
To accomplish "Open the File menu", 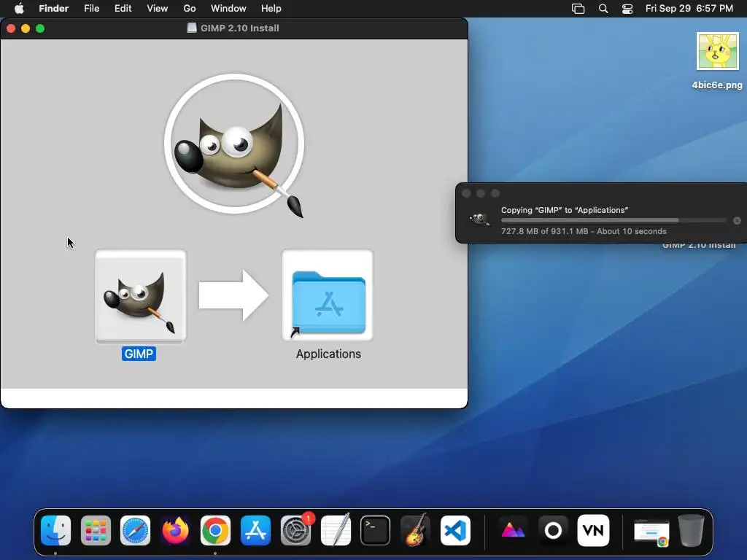I will click(91, 9).
